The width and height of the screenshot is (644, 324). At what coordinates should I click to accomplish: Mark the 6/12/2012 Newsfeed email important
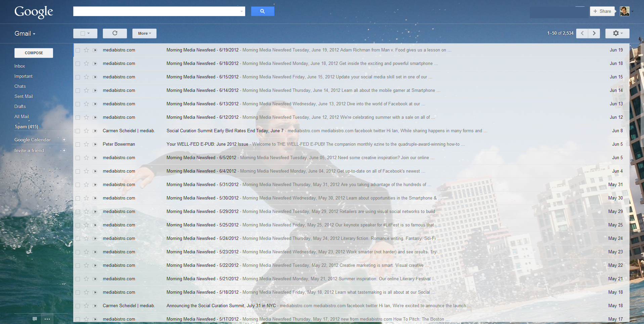click(95, 117)
